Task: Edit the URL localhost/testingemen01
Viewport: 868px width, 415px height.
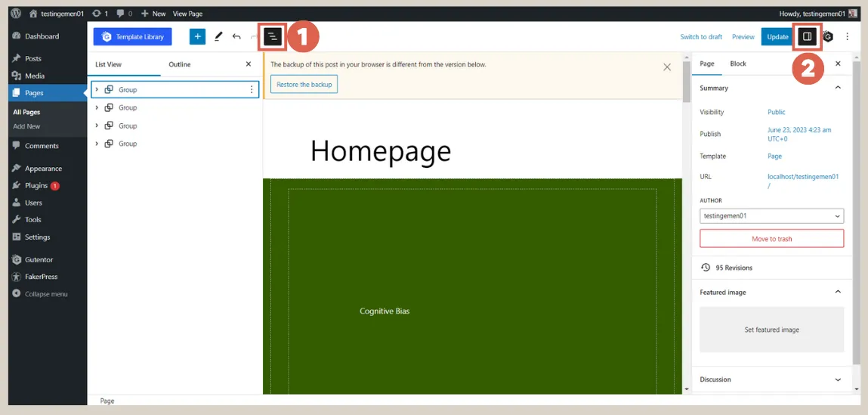Action: (803, 181)
